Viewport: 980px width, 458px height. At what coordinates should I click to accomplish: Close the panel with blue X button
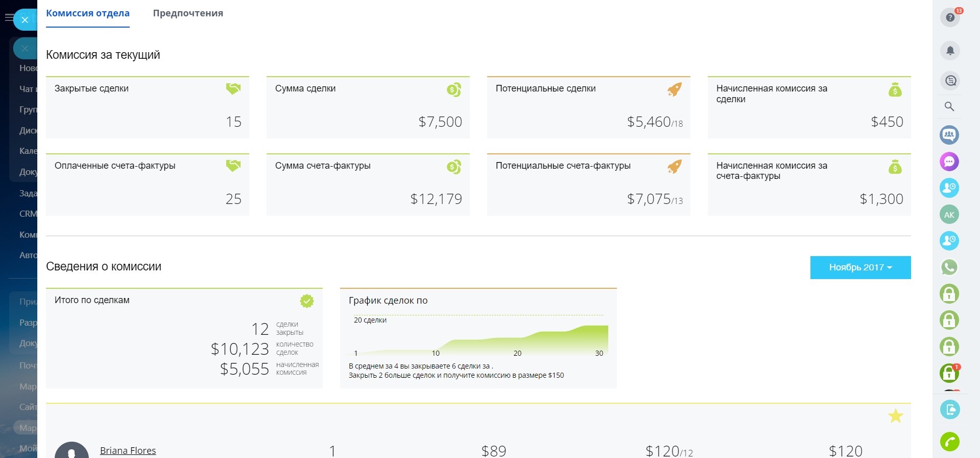(25, 20)
